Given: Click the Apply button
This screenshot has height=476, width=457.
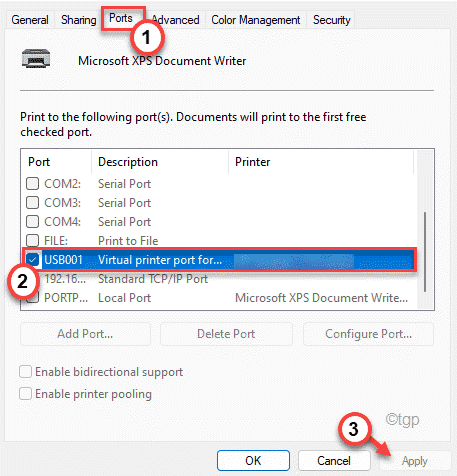Looking at the screenshot, I should 415,461.
